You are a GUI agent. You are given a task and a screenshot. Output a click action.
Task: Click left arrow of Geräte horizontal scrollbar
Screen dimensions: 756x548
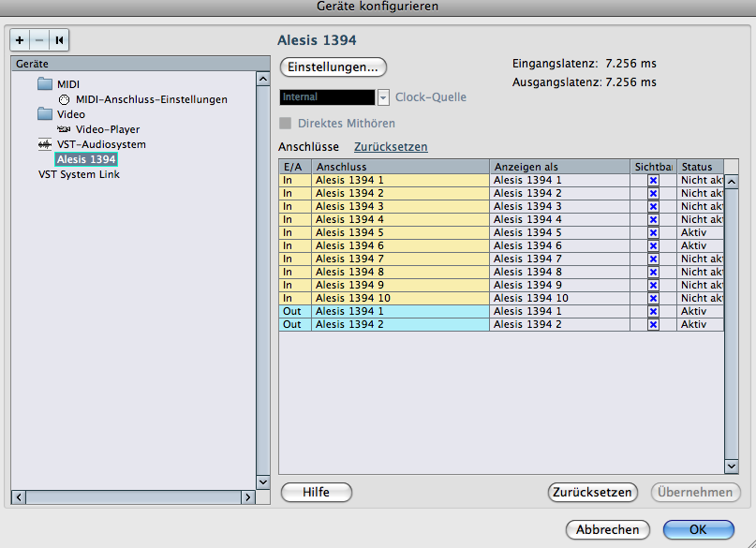tap(19, 496)
